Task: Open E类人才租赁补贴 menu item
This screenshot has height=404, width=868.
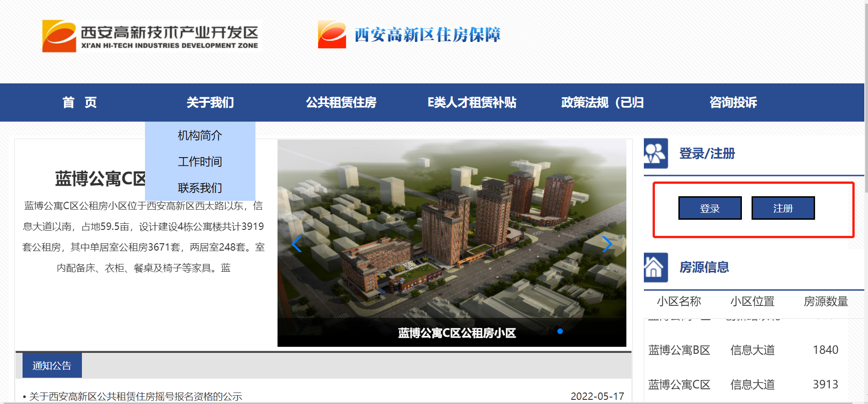Action: [x=472, y=102]
